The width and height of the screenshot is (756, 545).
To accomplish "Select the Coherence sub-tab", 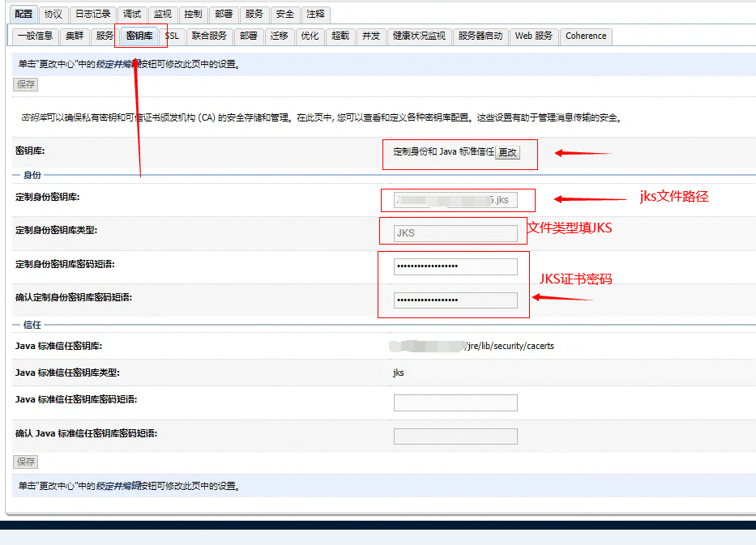I will coord(586,36).
